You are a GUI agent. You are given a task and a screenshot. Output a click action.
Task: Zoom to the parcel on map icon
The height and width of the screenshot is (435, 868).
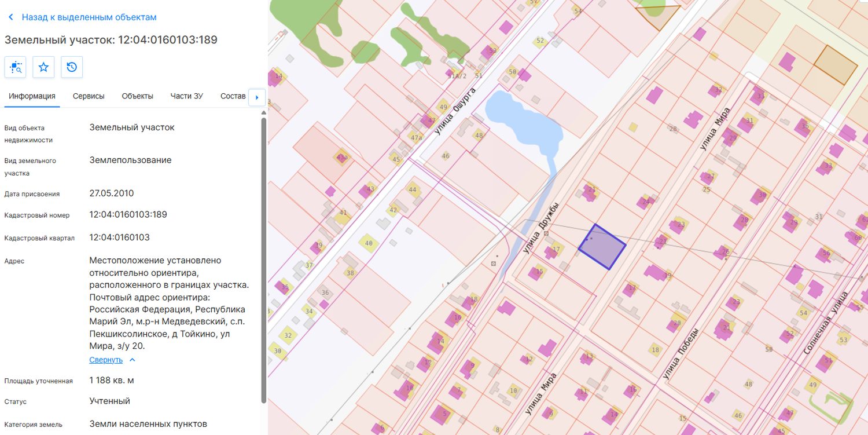coord(15,67)
